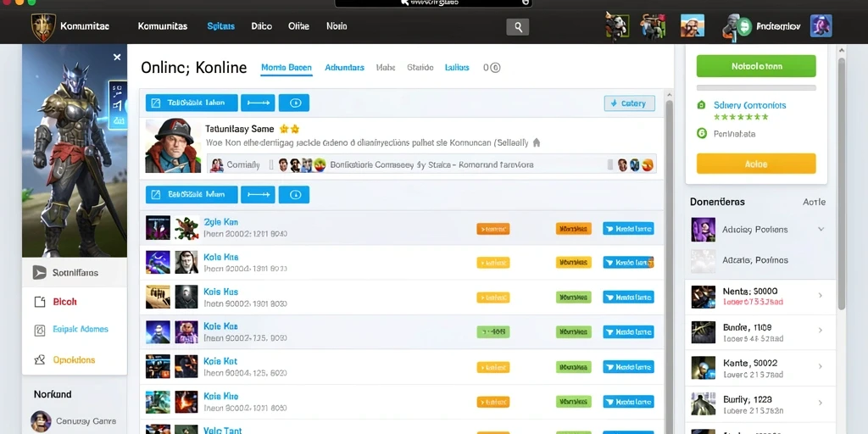Open the Catery filter dropdown
Screen dimensions: 868x434
click(630, 103)
